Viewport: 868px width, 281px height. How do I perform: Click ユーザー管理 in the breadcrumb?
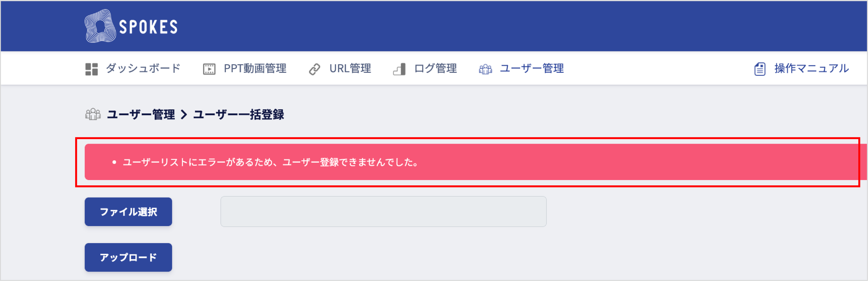[x=141, y=114]
